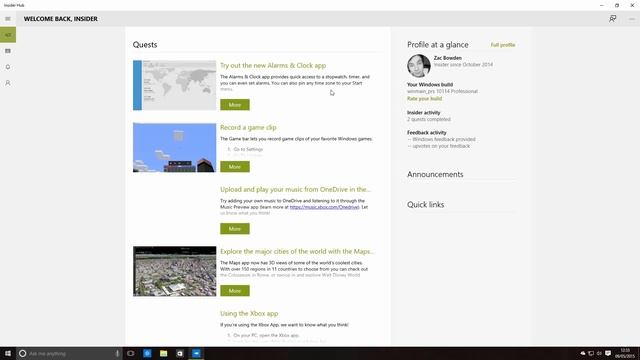This screenshot has height=360, width=640.
Task: Open Upload and play your music from OneDrive
Action: click(x=296, y=189)
